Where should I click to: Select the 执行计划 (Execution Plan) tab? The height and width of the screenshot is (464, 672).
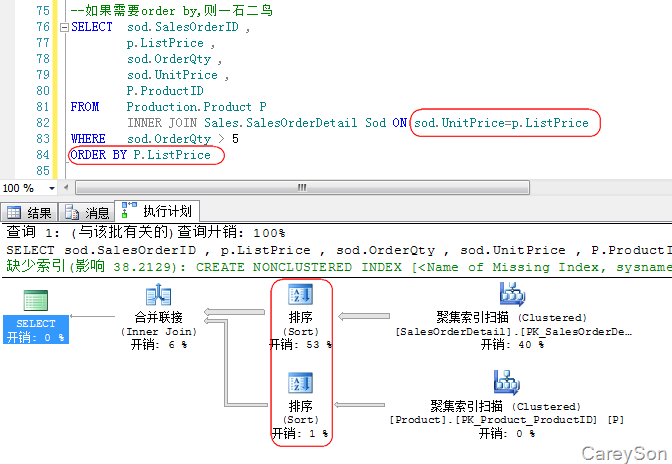pyautogui.click(x=158, y=211)
